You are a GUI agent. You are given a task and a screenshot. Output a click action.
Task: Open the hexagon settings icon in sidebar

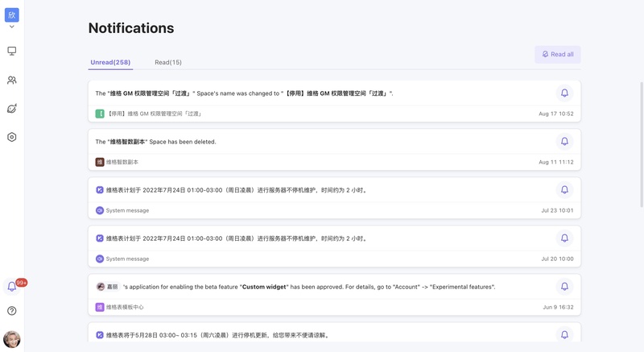click(12, 137)
